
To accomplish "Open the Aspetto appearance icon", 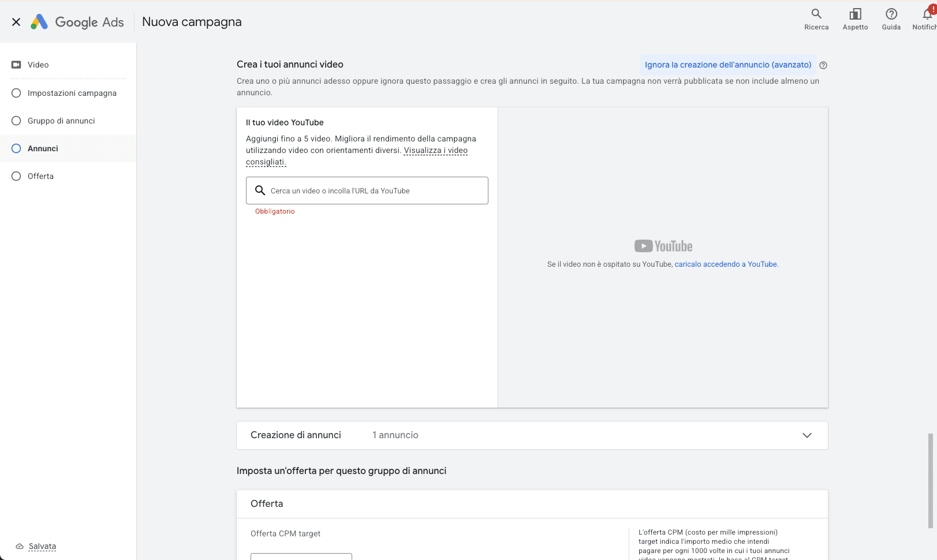I will (855, 14).
